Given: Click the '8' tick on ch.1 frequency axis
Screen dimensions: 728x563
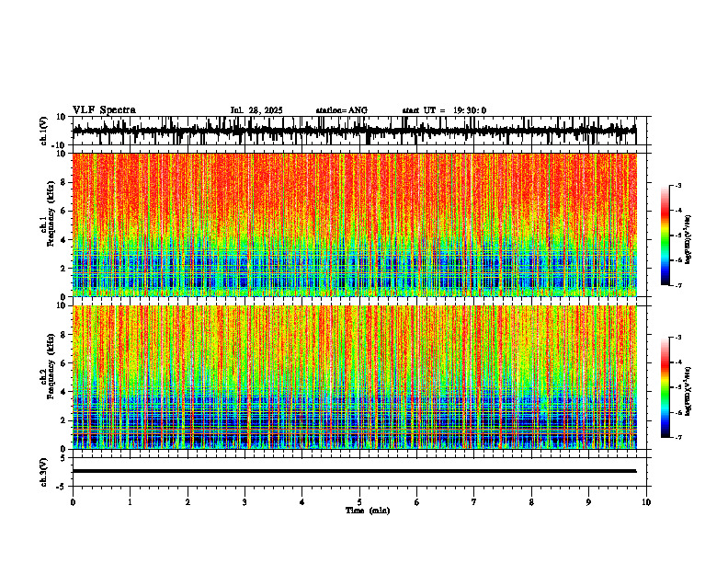Looking at the screenshot, I should pyautogui.click(x=64, y=182).
